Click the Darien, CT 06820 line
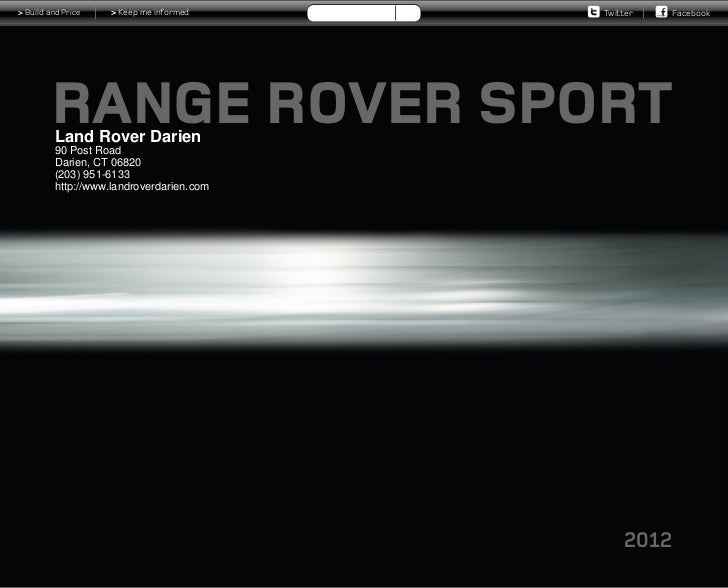This screenshot has width=728, height=588. [x=98, y=163]
